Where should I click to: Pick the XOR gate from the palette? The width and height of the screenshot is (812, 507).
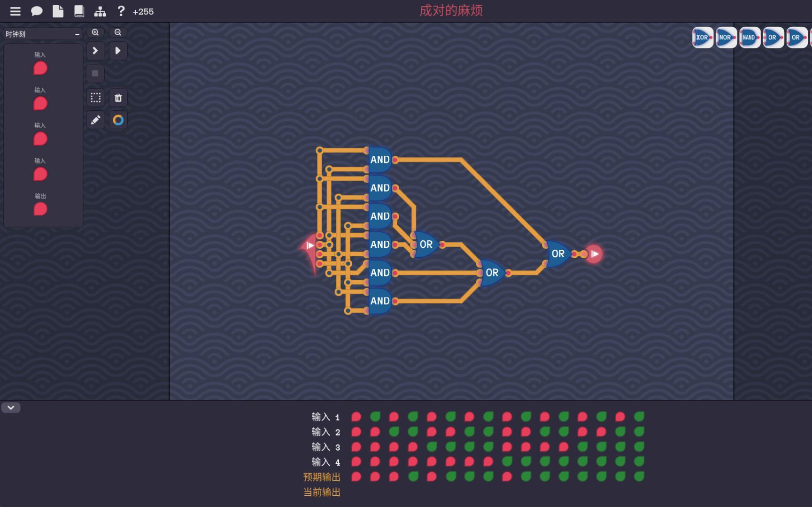[703, 38]
